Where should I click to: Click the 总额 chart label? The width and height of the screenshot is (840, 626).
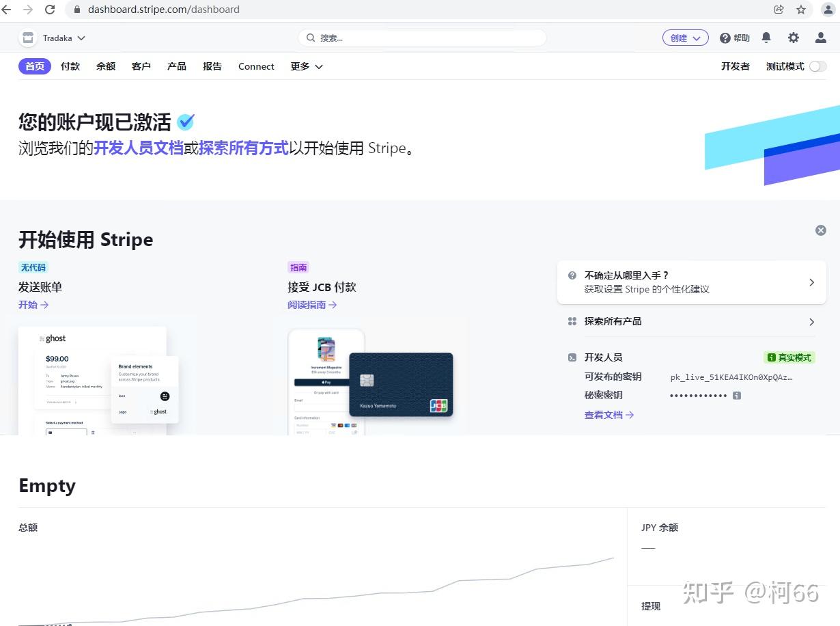tap(28, 528)
